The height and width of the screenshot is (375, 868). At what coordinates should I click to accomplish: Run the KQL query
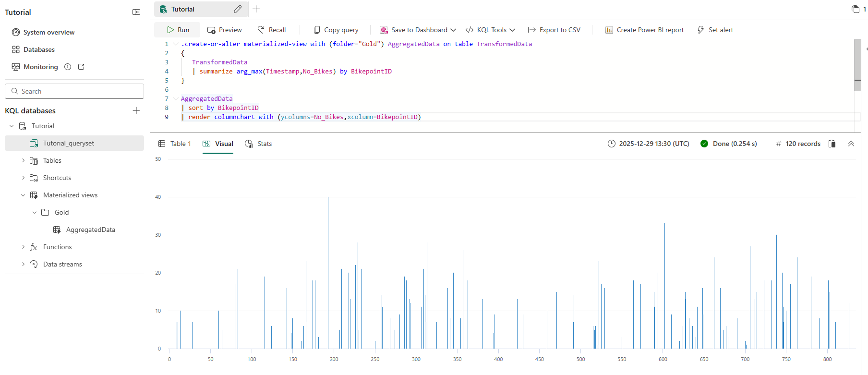tap(178, 30)
